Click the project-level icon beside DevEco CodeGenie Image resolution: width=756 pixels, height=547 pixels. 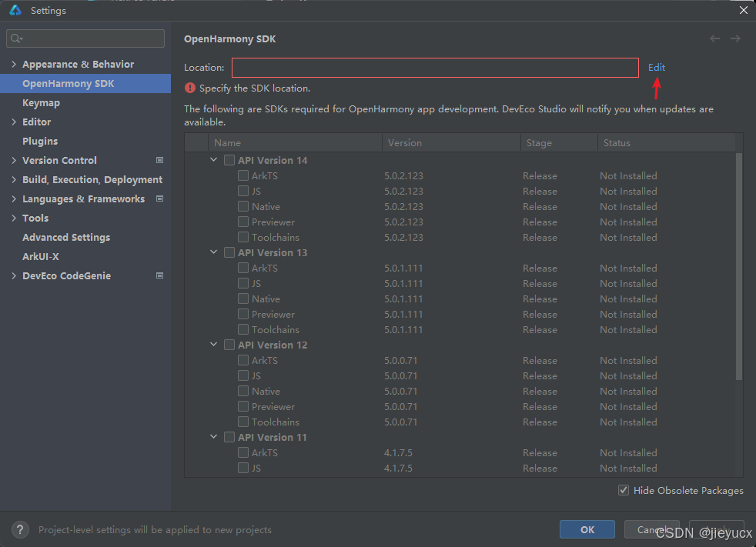coord(159,275)
